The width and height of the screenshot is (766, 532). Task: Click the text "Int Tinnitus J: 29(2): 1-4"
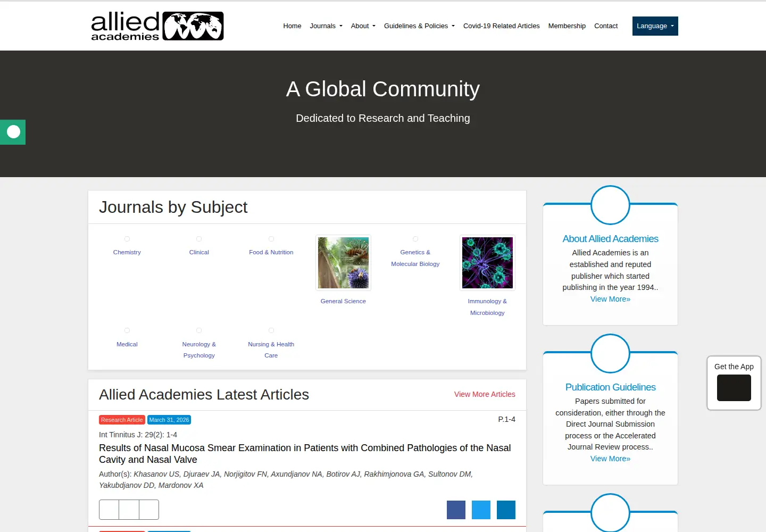(138, 435)
